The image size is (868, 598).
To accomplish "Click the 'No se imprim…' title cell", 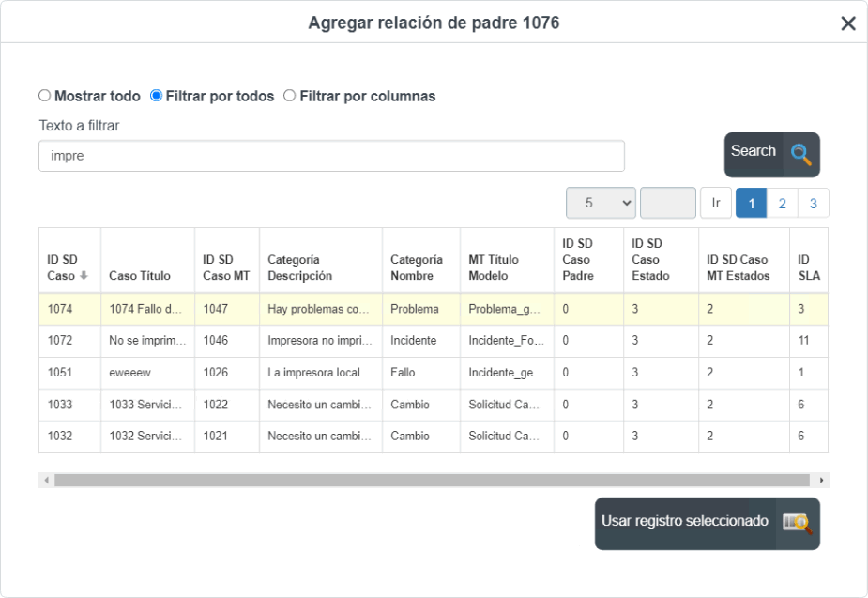I will tap(147, 341).
